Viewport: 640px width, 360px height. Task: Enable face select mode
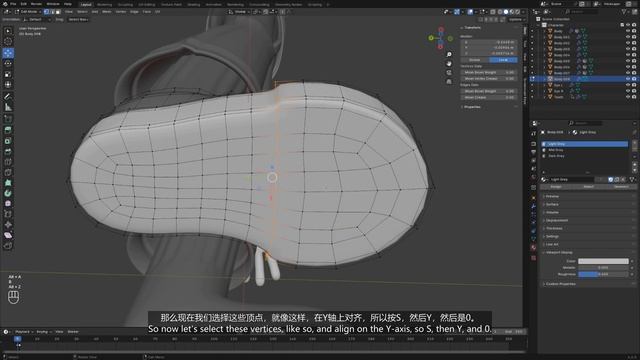pos(58,12)
